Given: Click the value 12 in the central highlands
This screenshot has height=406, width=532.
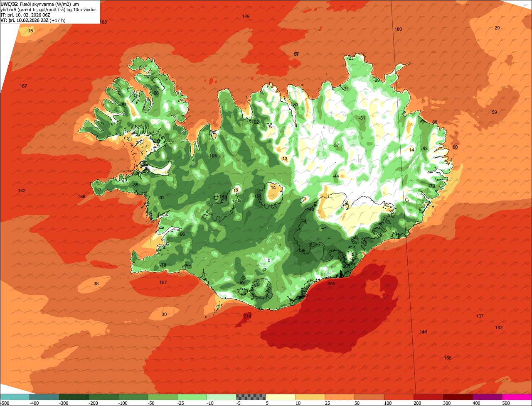Looking at the screenshot, I should [236, 190].
